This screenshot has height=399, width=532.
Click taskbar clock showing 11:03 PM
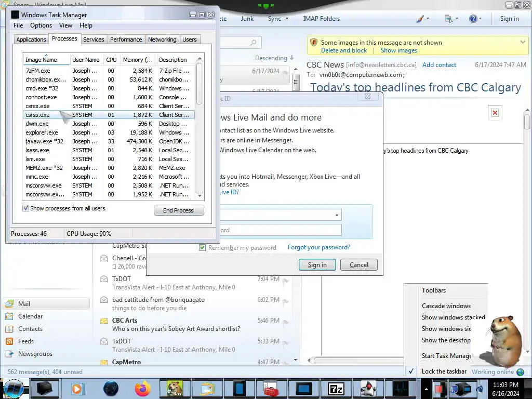tap(506, 389)
